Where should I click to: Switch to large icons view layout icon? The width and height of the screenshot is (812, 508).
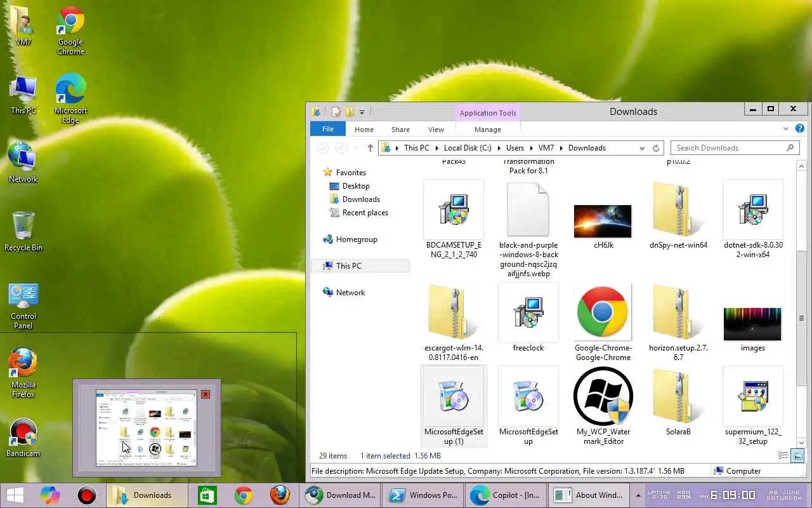[x=798, y=455]
